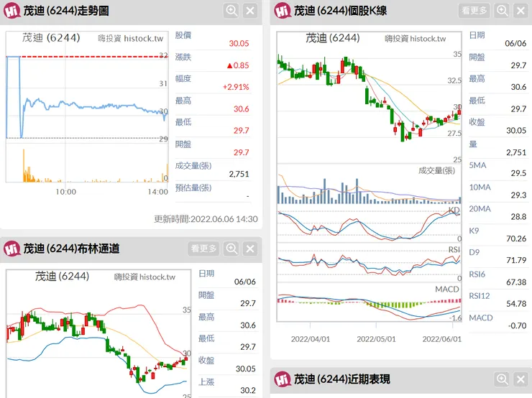Click the 茂迪 (6244)走勢圖 panel title
Image resolution: width=532 pixels, height=398 pixels.
(x=66, y=11)
